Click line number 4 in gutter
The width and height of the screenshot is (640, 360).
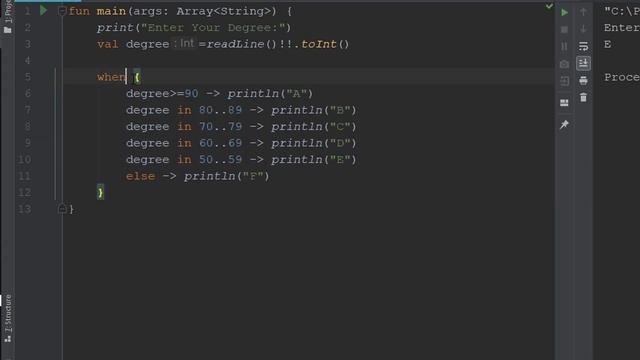coord(27,60)
